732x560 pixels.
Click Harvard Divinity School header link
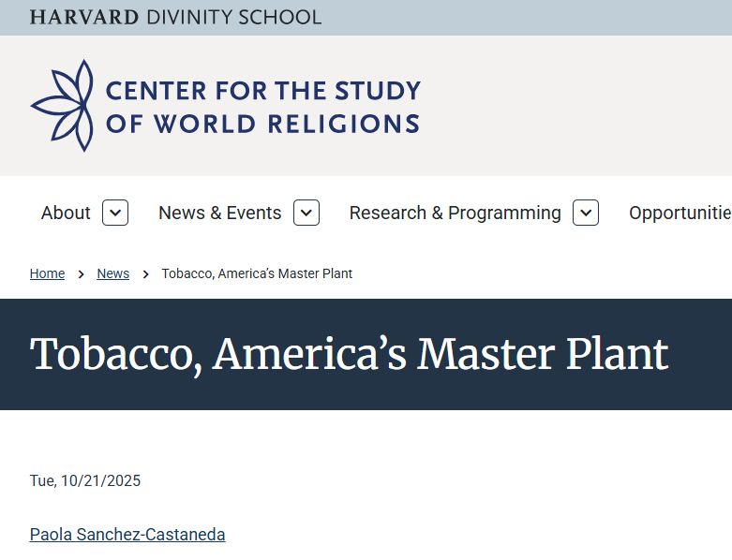175,17
